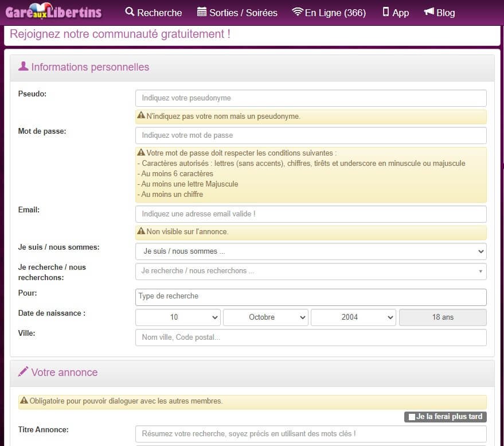Click the pencil icon beside Votre annonce
The image size is (504, 446).
(23, 372)
